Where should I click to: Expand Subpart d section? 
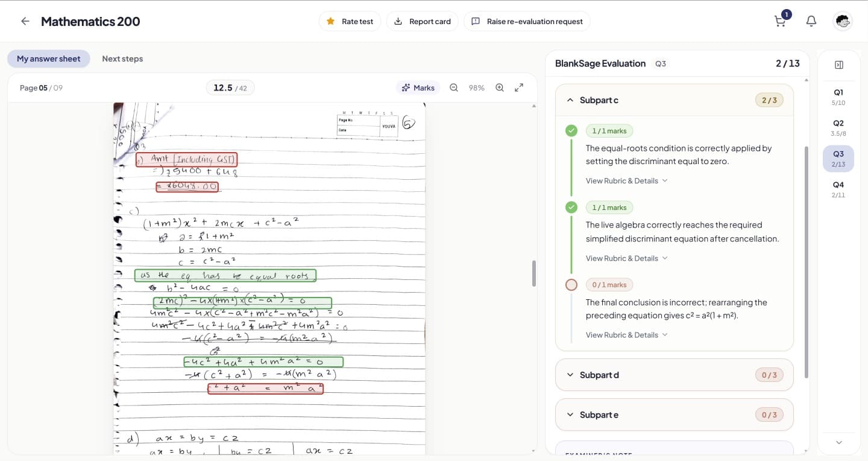tap(570, 375)
